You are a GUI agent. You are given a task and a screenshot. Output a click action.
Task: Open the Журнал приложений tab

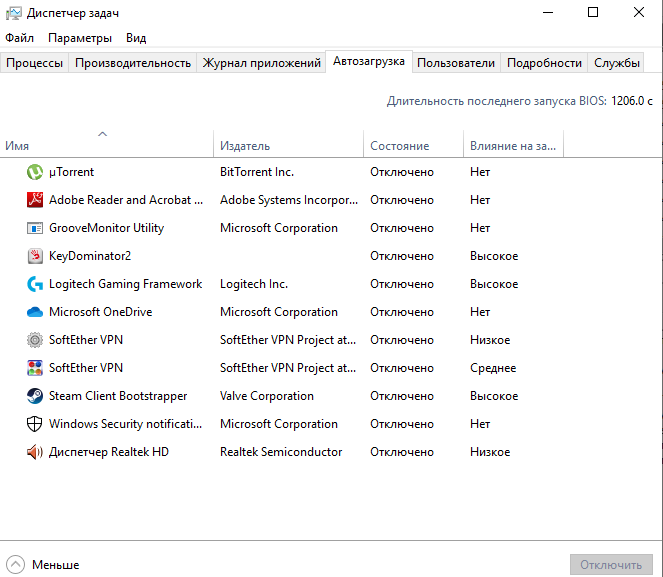[261, 63]
